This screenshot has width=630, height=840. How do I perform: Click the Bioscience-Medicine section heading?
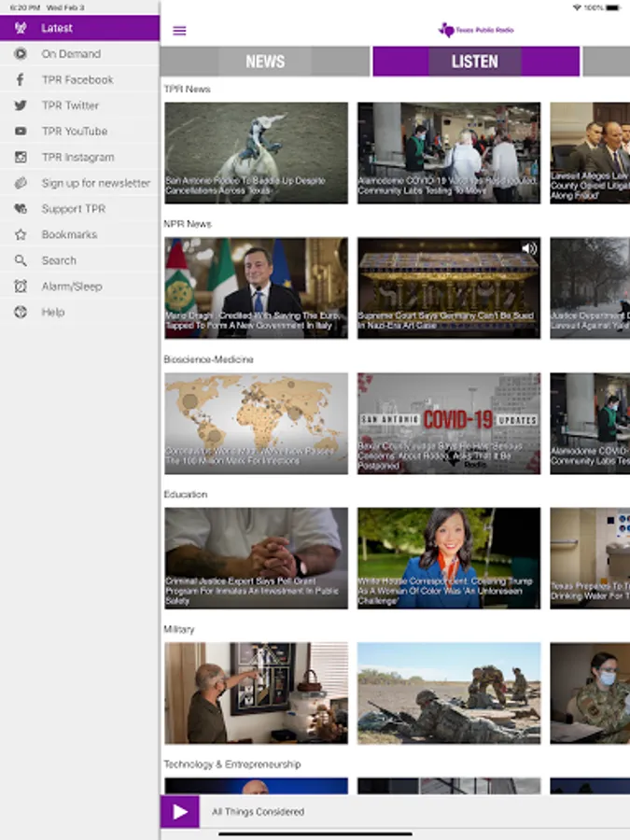tap(208, 359)
